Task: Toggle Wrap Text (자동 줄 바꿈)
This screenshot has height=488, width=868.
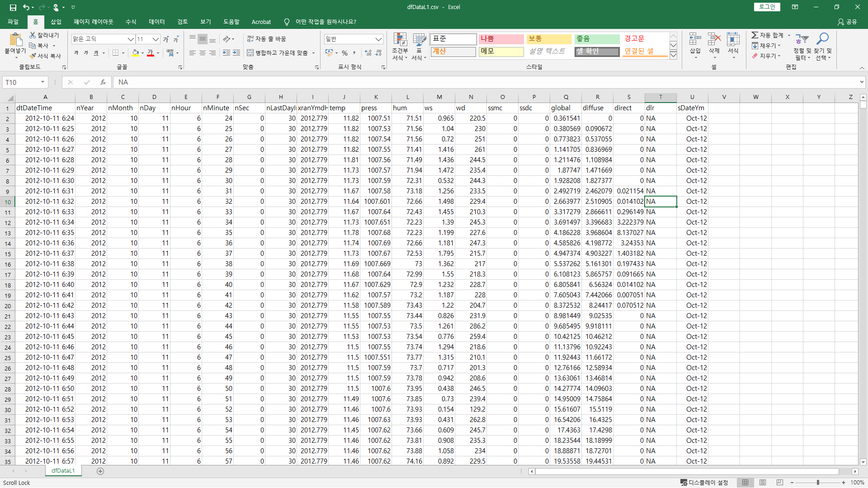Action: (266, 39)
